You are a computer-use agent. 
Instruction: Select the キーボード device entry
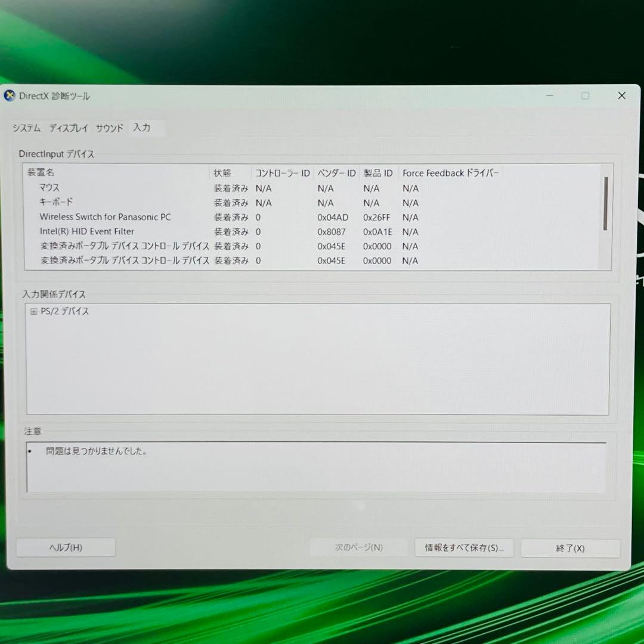(55, 202)
